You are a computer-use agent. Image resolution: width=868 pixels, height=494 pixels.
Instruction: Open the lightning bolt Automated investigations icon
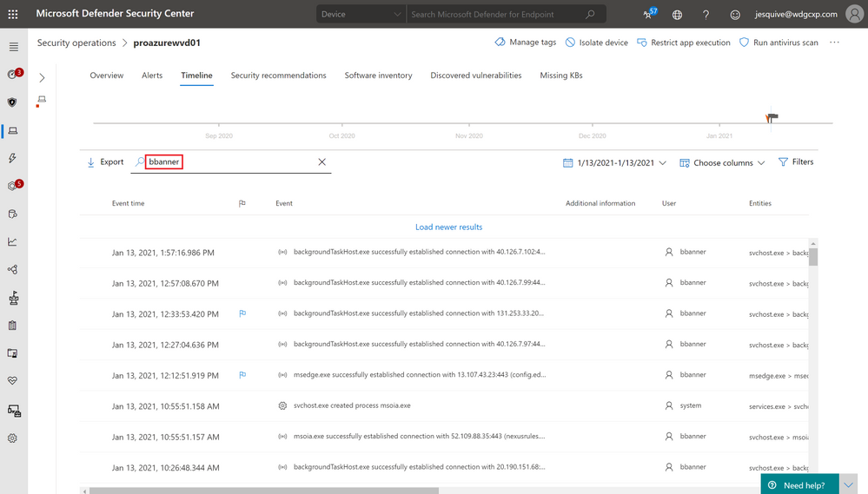(12, 158)
